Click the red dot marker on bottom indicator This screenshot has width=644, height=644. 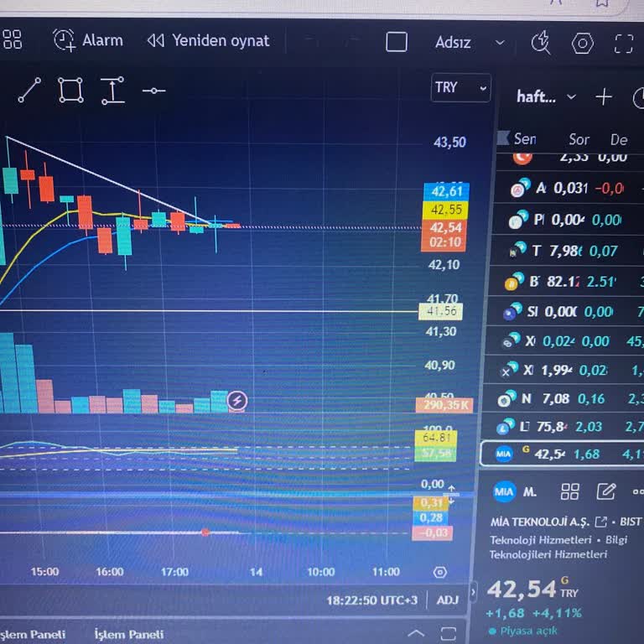pos(205,532)
